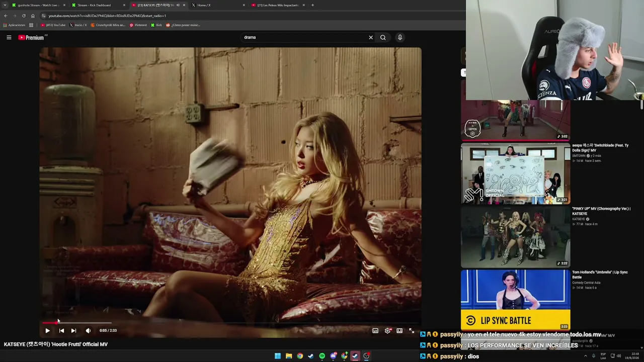644x362 pixels.
Task: Click the aespa Switchblade video title
Action: coord(600,148)
